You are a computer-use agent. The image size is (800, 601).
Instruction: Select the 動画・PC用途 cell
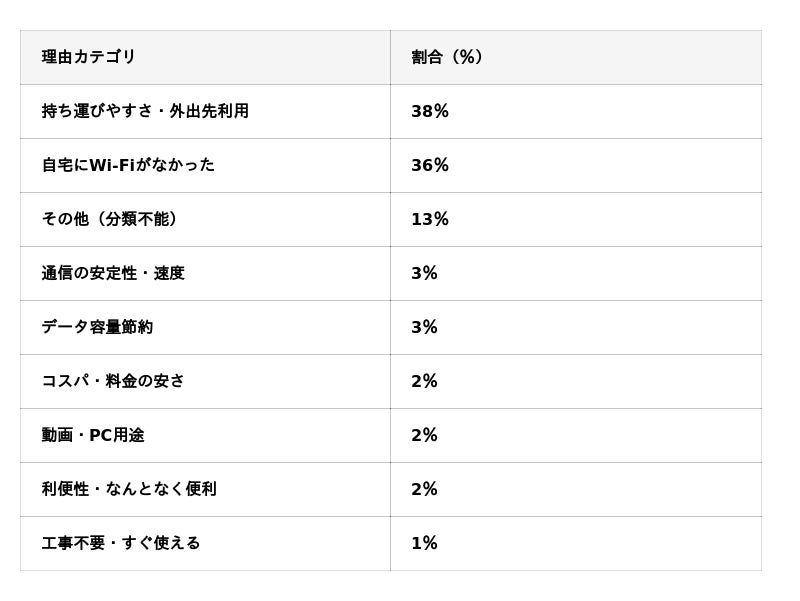[93, 435]
